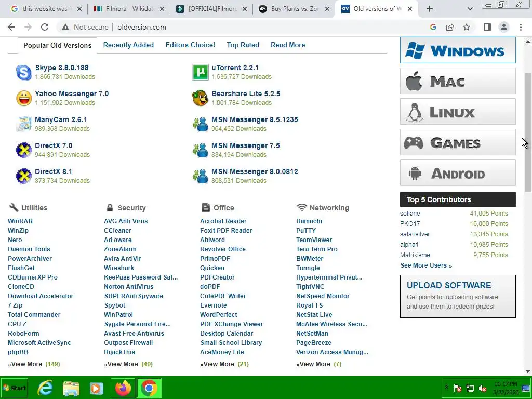Bookmark this page with the star icon
Viewport: 532px width, 399px height.
[x=467, y=27]
